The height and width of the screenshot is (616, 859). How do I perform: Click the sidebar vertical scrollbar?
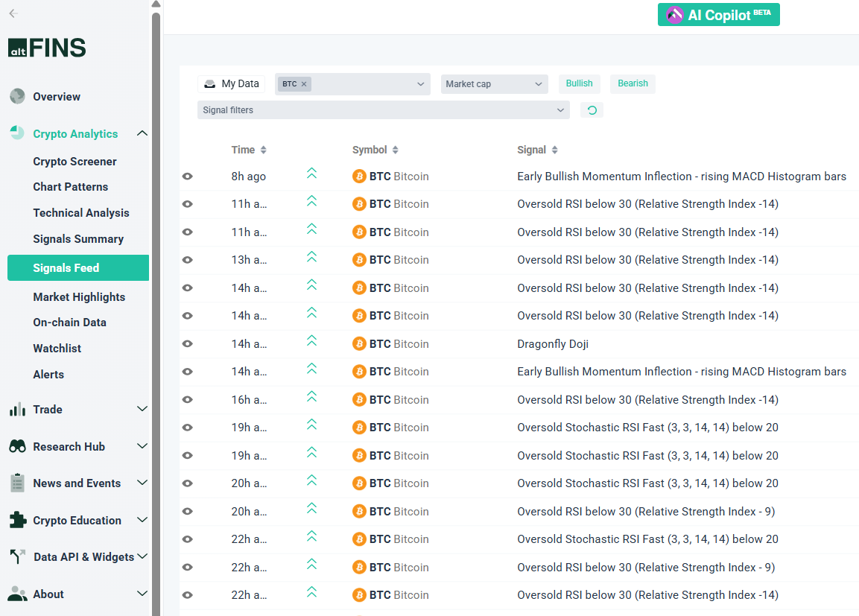coord(156,298)
